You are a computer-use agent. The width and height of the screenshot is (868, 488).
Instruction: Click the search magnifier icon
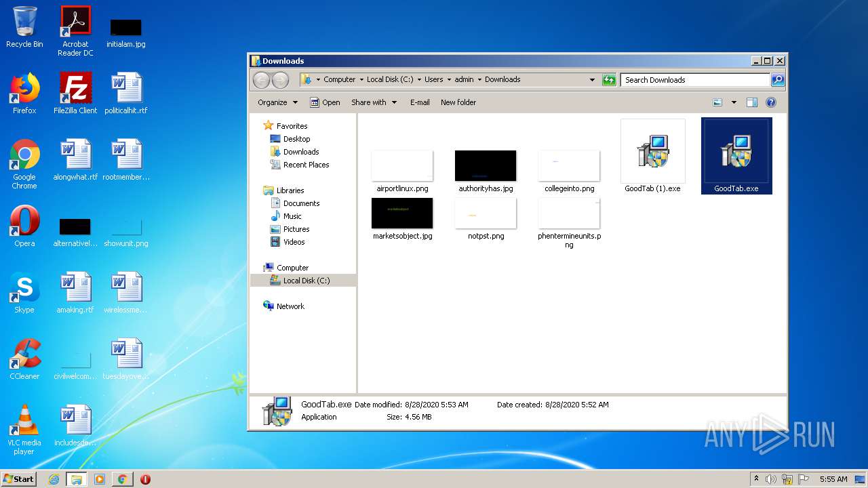click(777, 80)
